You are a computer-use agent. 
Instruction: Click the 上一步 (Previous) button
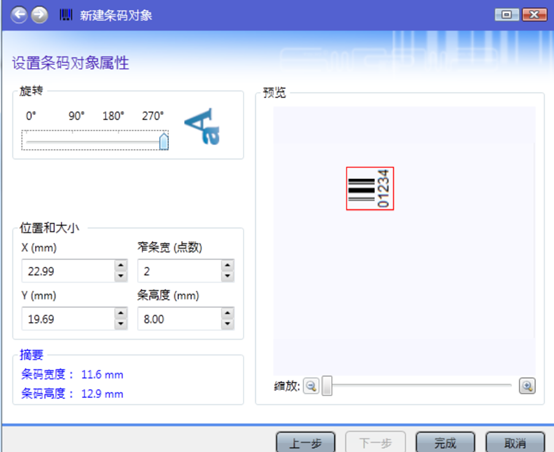(x=305, y=442)
